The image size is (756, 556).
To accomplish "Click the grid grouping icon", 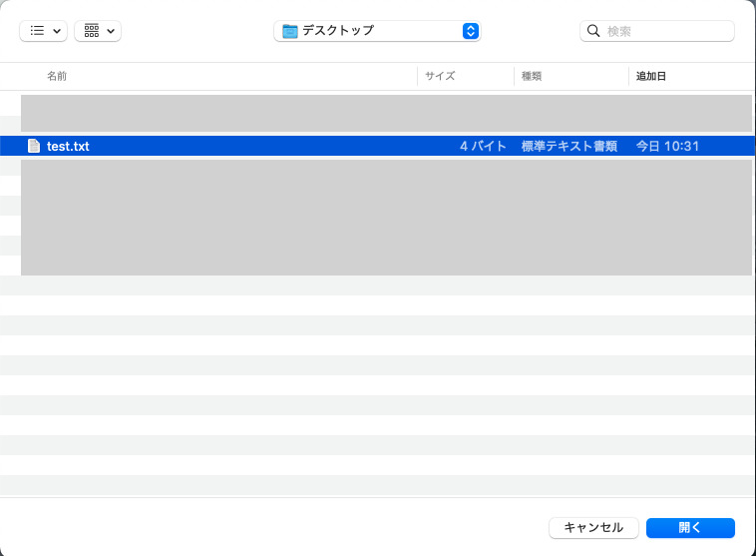I will pos(92,31).
